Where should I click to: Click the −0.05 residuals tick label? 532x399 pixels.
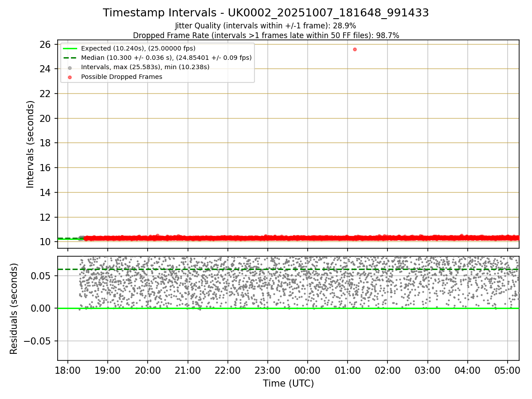point(36,341)
